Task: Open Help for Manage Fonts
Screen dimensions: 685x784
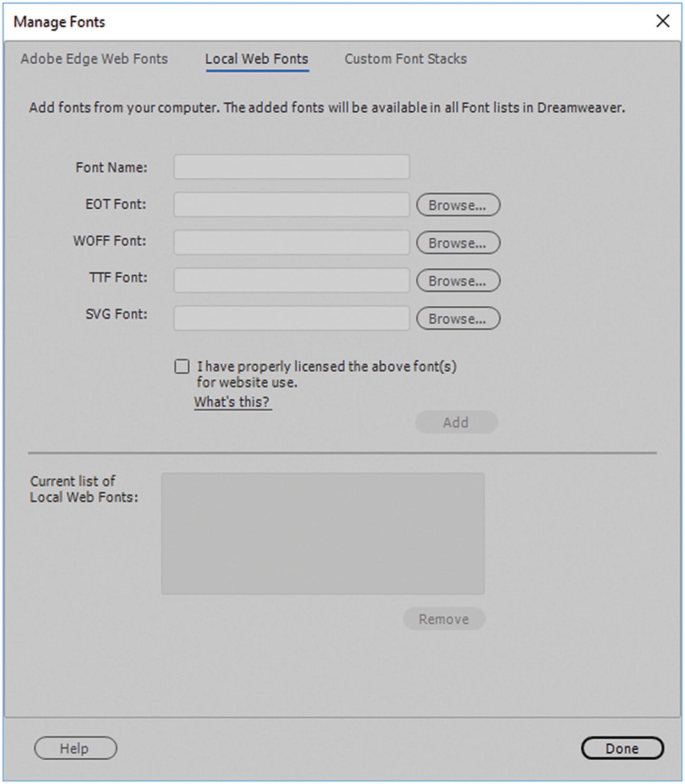Action: point(75,748)
